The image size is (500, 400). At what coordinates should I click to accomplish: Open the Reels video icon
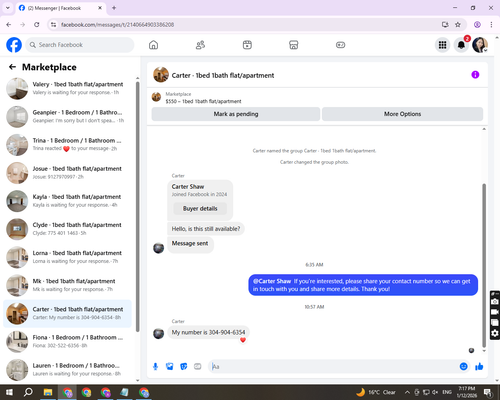(x=247, y=45)
